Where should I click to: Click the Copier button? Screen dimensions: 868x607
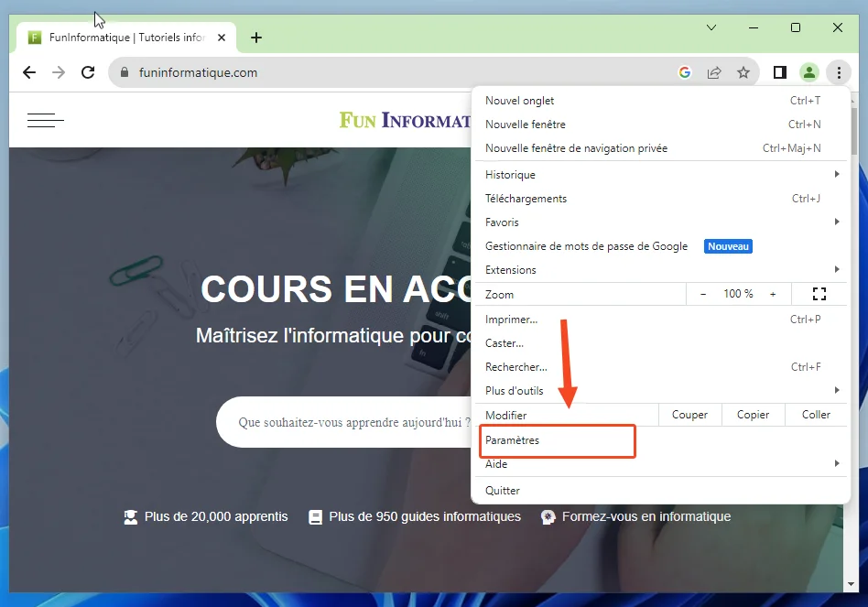point(753,415)
